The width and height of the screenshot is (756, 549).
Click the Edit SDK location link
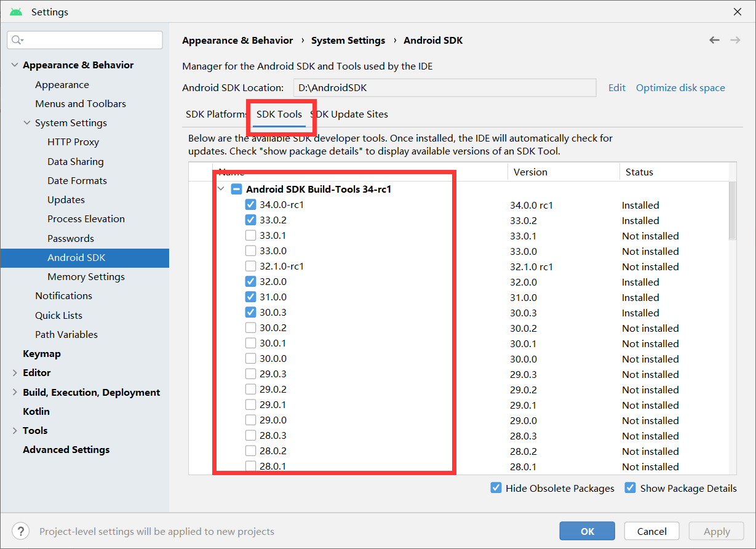click(617, 88)
